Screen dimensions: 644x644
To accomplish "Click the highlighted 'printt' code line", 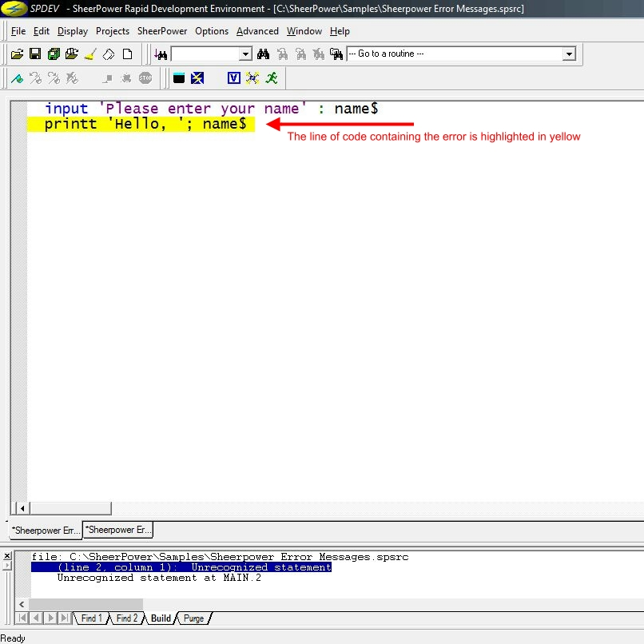I will pos(141,124).
